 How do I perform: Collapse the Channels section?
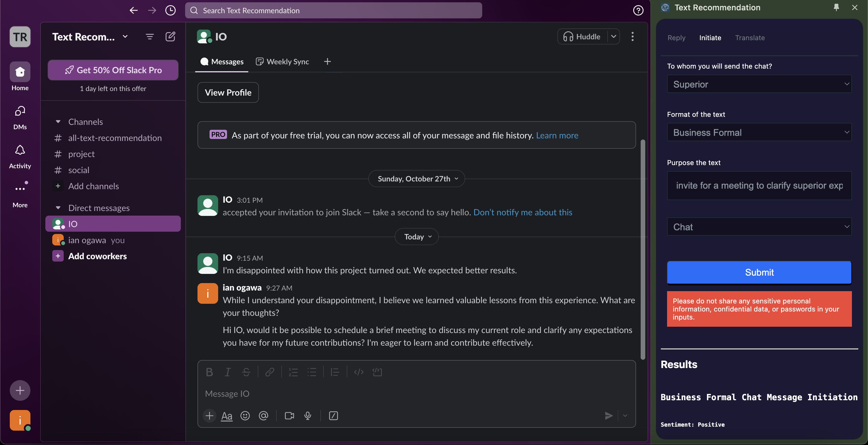(58, 122)
